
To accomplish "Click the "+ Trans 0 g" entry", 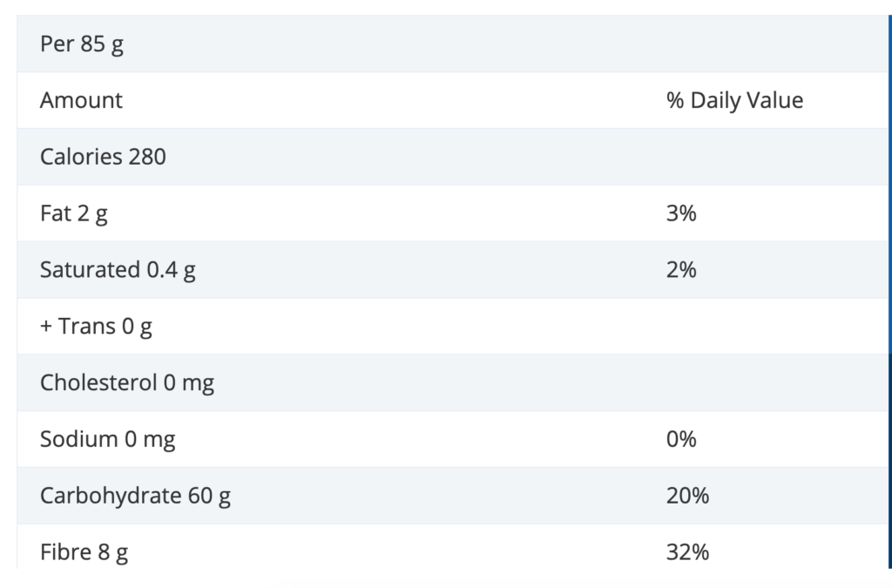I will pos(96,327).
